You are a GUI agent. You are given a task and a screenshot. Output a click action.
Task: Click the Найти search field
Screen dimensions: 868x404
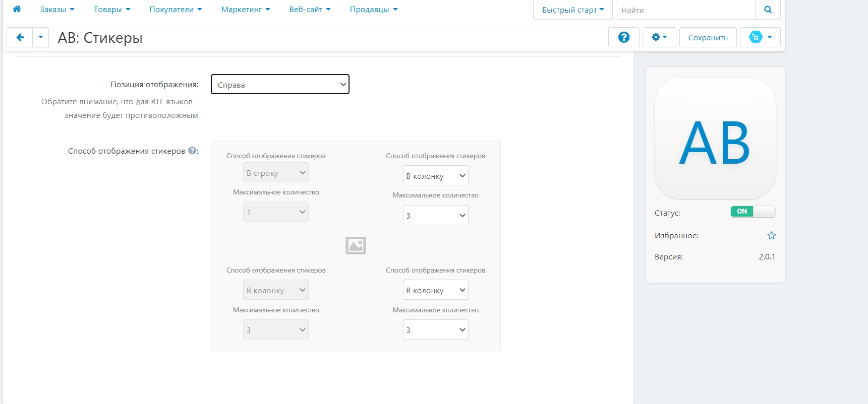click(x=685, y=10)
